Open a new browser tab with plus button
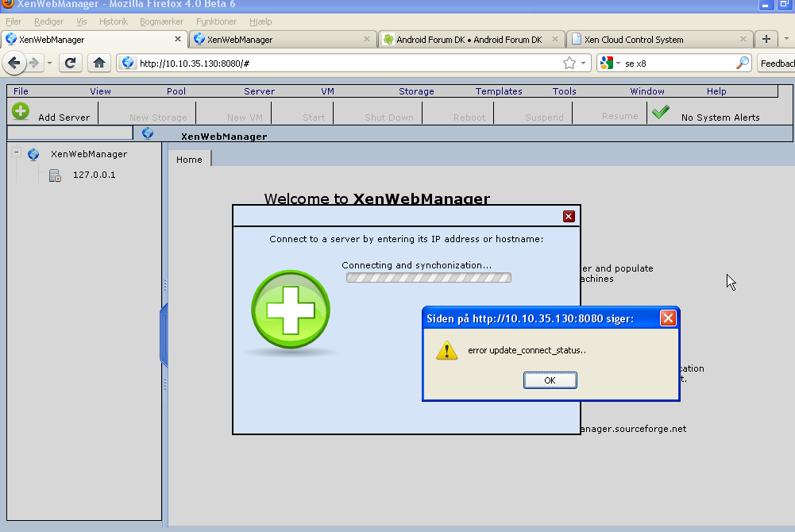This screenshot has width=795, height=532. [x=766, y=39]
